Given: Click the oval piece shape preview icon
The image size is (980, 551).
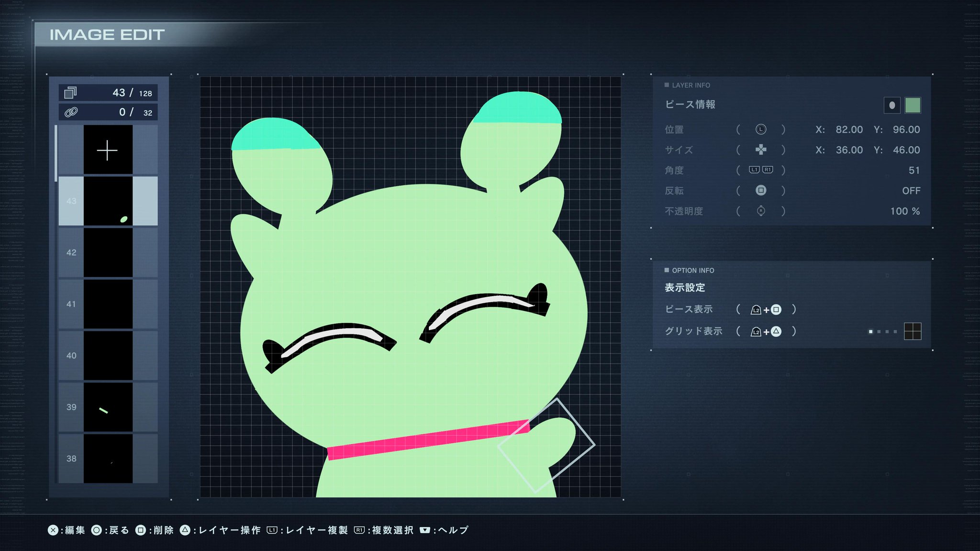Looking at the screenshot, I should pyautogui.click(x=892, y=105).
